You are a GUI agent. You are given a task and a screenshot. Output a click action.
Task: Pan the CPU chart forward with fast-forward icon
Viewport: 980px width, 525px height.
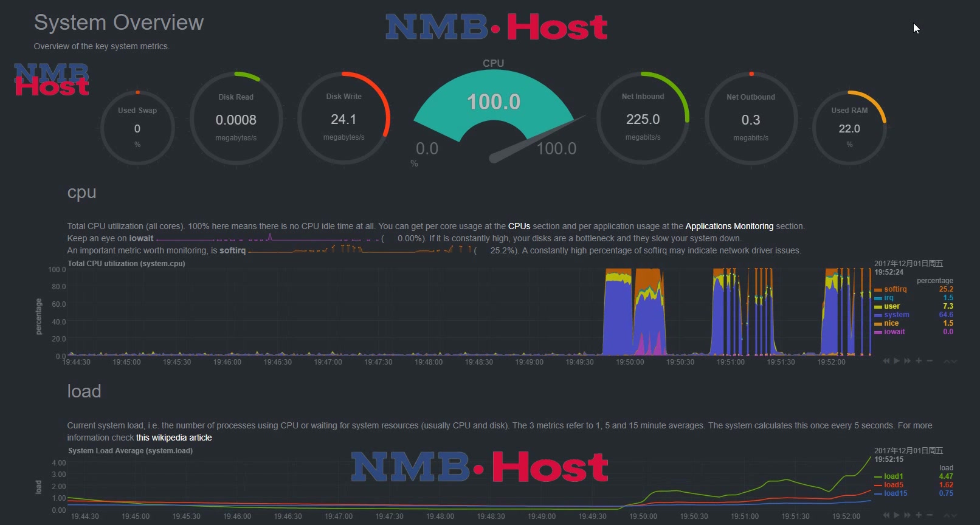908,361
